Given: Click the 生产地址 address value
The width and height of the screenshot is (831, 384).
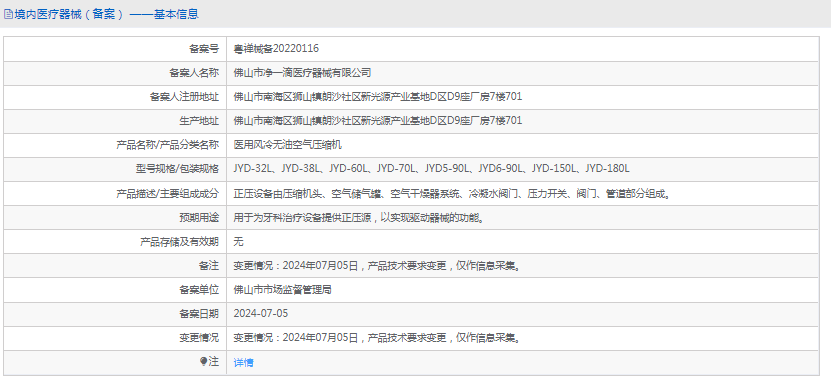Looking at the screenshot, I should point(378,121).
